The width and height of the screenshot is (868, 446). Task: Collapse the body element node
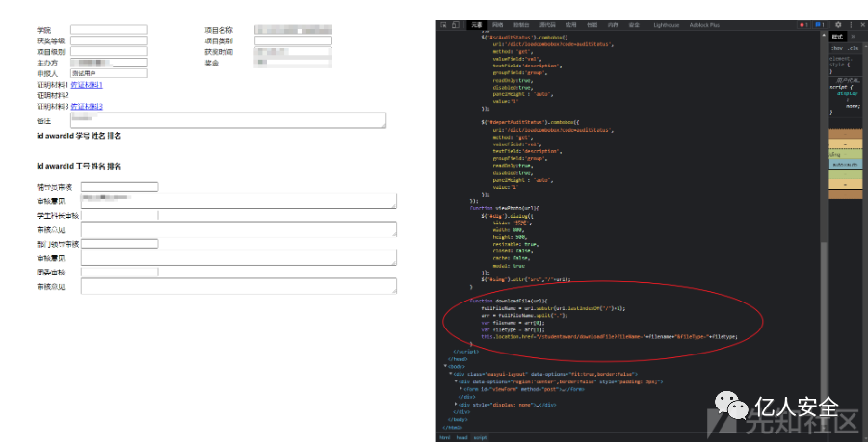pos(444,366)
